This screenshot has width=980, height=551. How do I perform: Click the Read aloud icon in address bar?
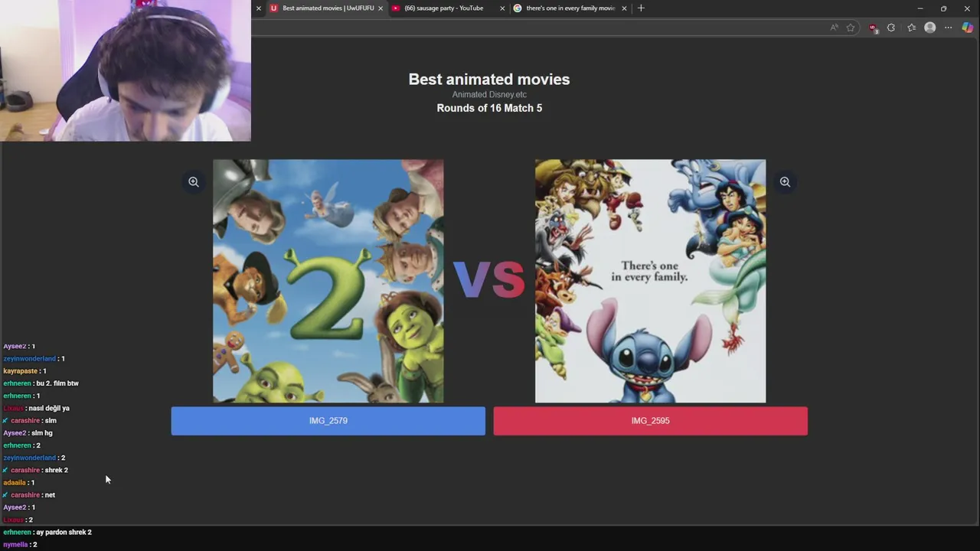pos(834,28)
